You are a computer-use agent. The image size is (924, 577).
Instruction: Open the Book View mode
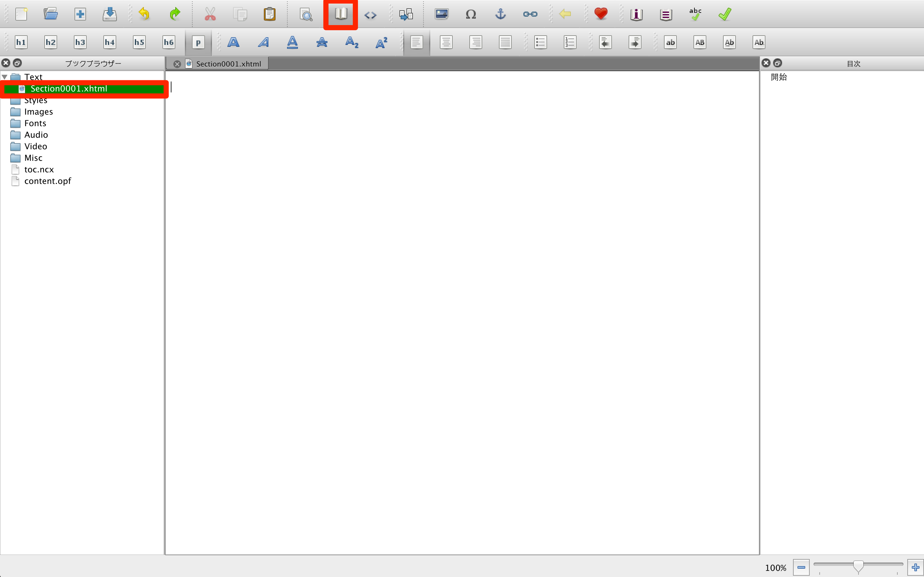tap(340, 14)
